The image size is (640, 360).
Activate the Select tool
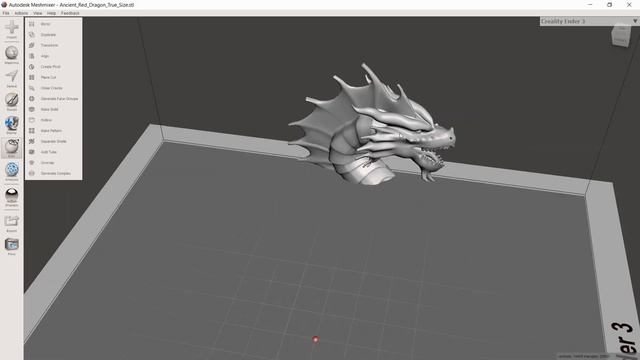[11, 78]
